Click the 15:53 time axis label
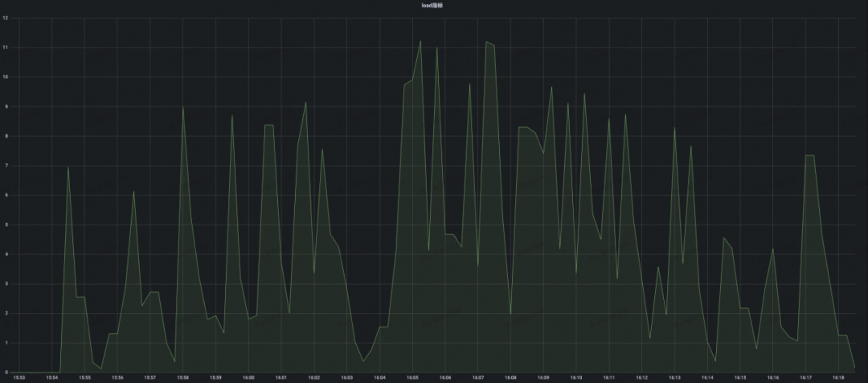The image size is (868, 383). [18, 378]
